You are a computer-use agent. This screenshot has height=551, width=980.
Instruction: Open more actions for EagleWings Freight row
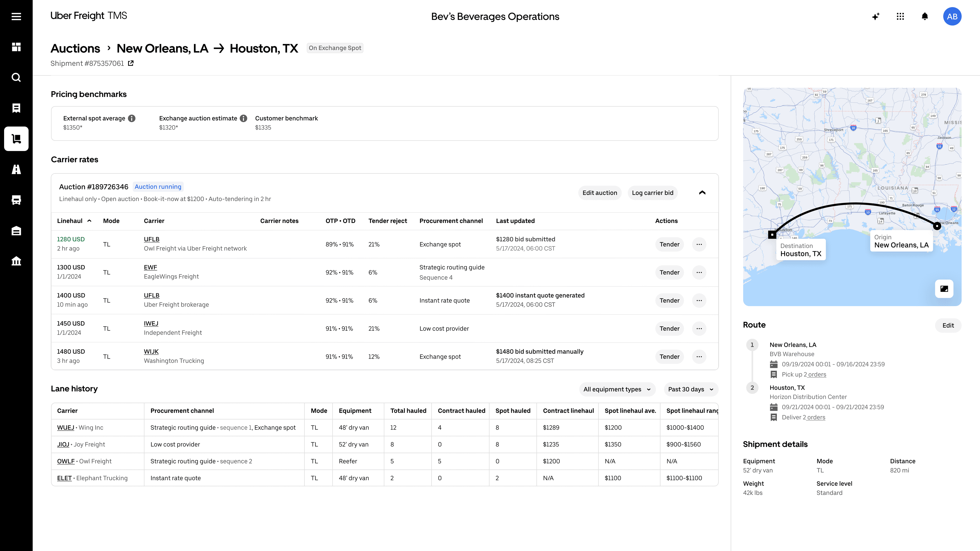click(699, 273)
